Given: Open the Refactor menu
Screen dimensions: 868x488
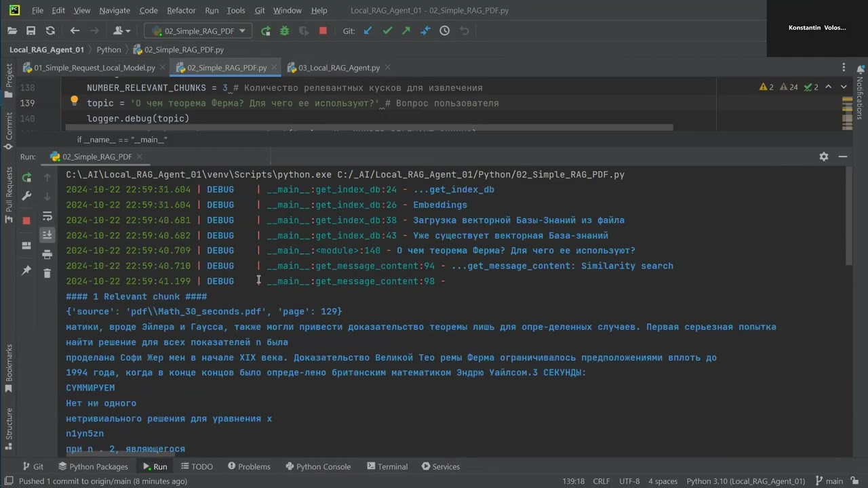Looking at the screenshot, I should [181, 10].
